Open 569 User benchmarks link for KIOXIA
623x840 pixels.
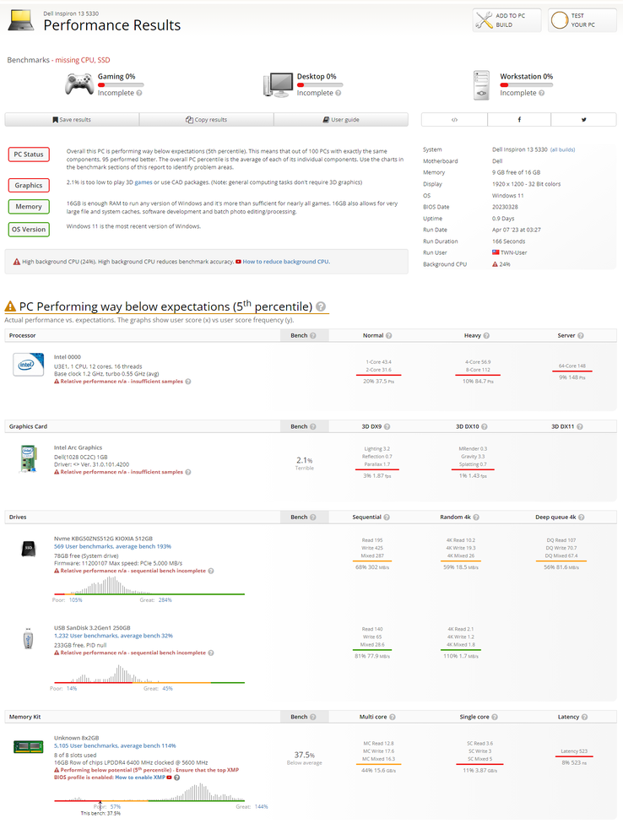[x=112, y=547]
